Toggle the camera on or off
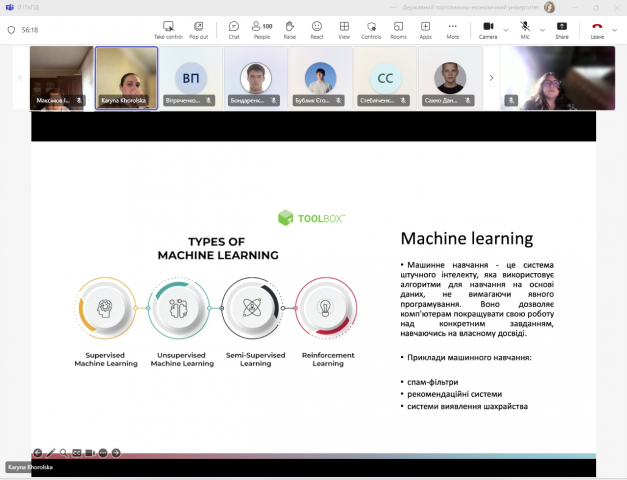Viewport: 627px width, 480px height. point(488,29)
